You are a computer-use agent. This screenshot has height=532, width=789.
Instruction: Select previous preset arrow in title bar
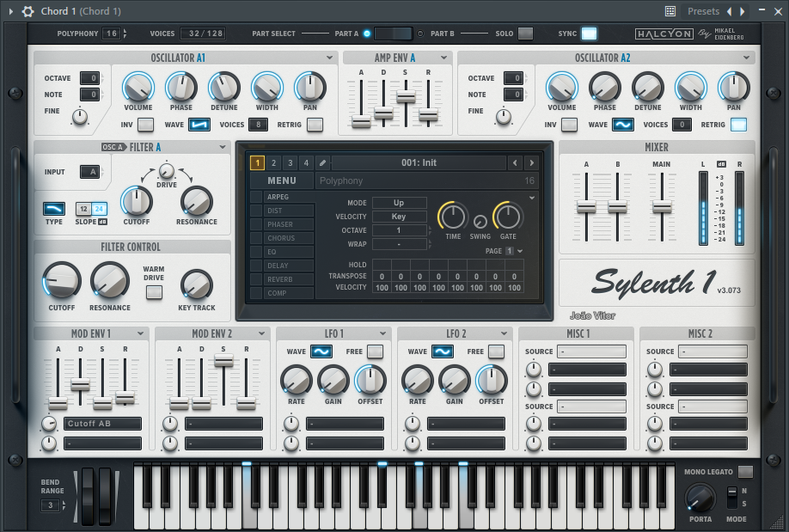tap(729, 11)
